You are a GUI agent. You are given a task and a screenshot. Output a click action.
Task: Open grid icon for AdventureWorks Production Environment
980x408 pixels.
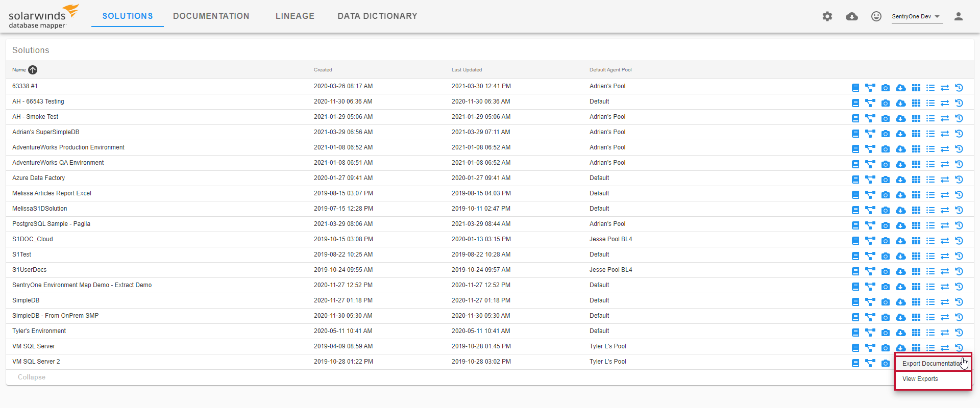(x=916, y=149)
